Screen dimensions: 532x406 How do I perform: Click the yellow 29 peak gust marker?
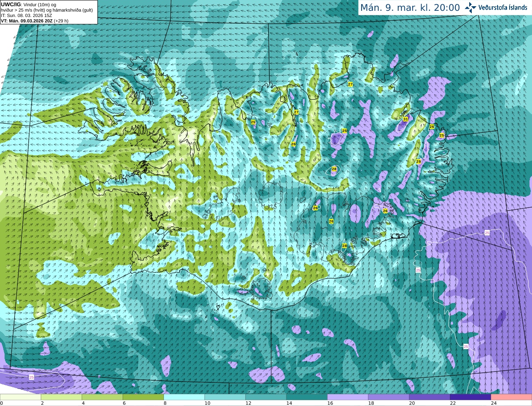[x=419, y=161]
